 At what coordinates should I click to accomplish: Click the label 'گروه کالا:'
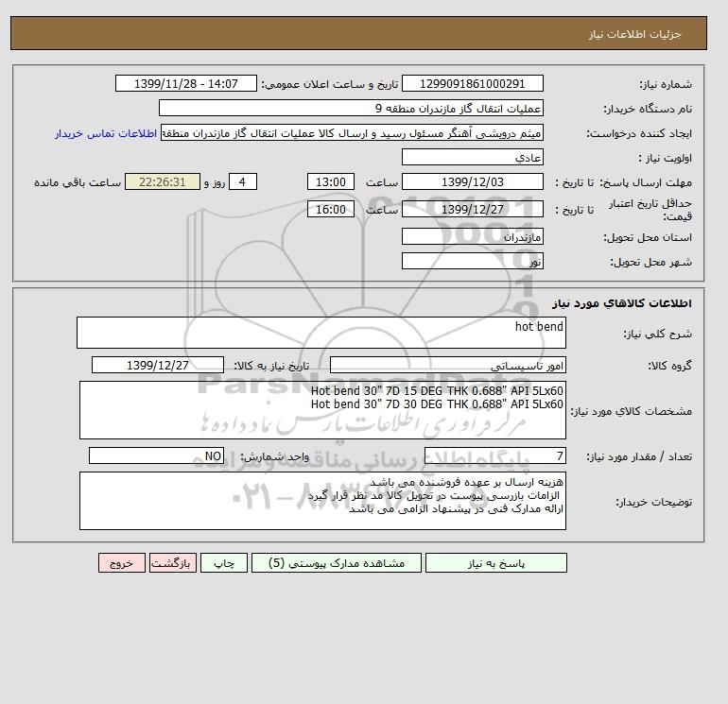670,366
